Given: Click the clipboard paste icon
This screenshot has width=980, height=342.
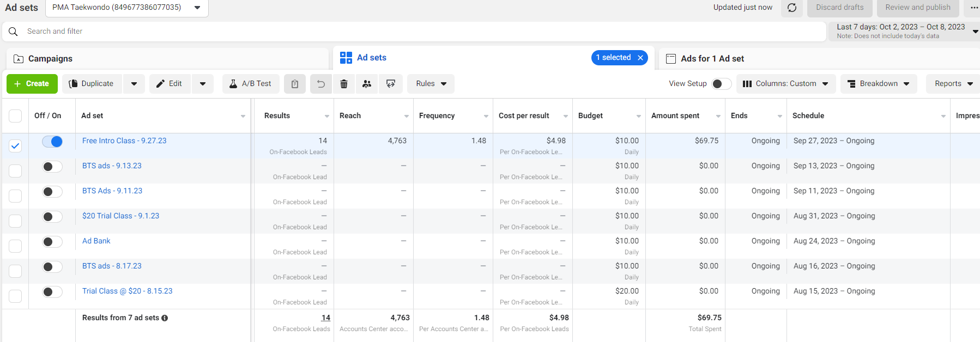Looking at the screenshot, I should point(295,84).
